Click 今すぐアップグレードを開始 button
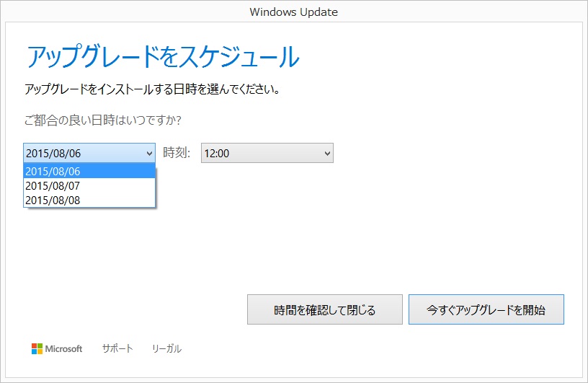Viewport: 588px width, 383px height. click(x=486, y=309)
